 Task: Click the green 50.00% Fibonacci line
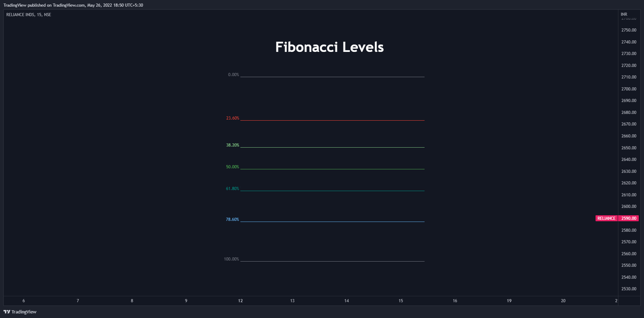333,169
